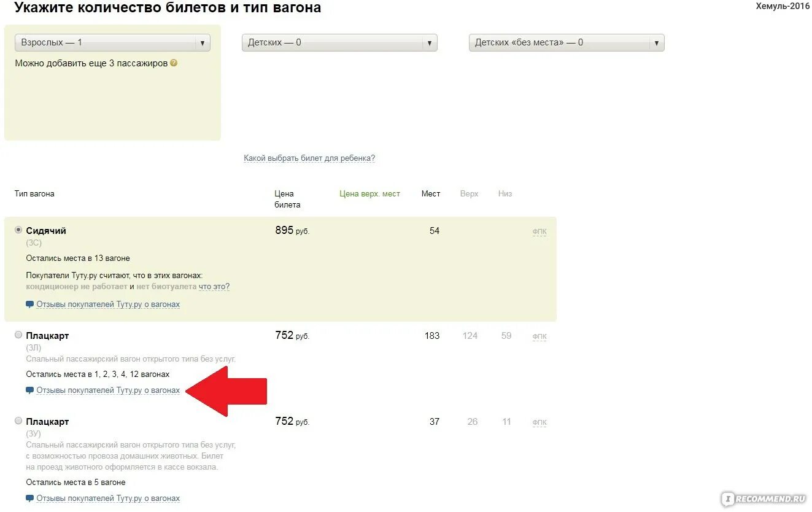
Task: Click the 11 lower seats value
Action: pos(506,422)
